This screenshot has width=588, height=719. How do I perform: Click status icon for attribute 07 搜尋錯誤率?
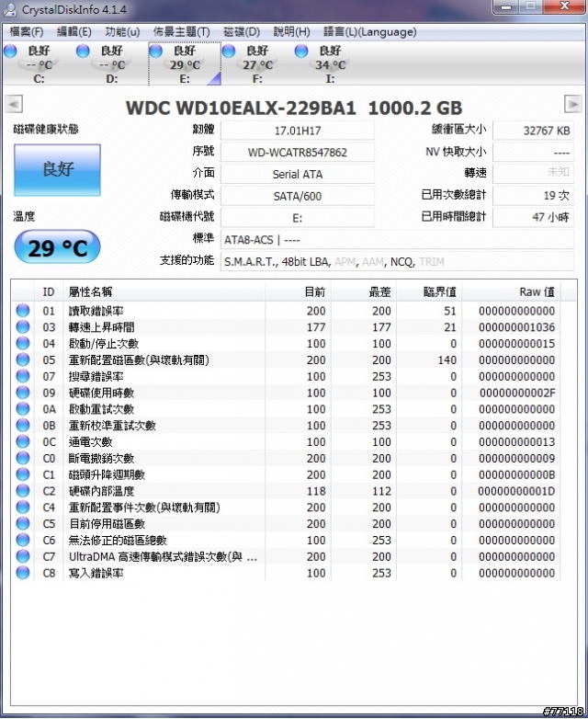coord(22,376)
